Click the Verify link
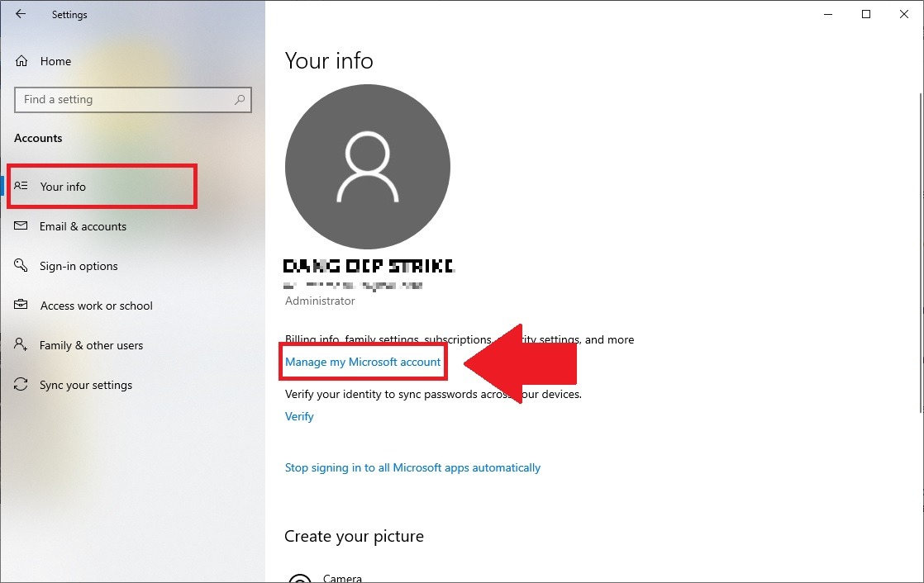 (x=299, y=416)
